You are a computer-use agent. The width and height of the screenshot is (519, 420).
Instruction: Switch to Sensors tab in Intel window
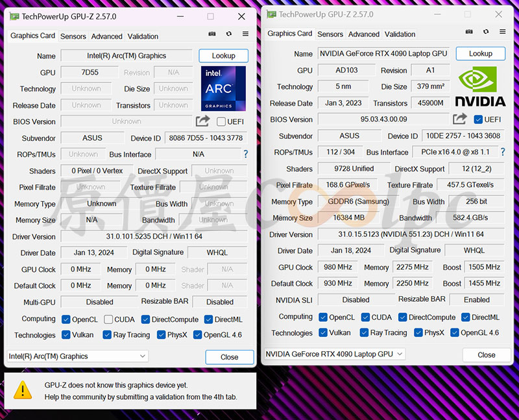point(73,36)
